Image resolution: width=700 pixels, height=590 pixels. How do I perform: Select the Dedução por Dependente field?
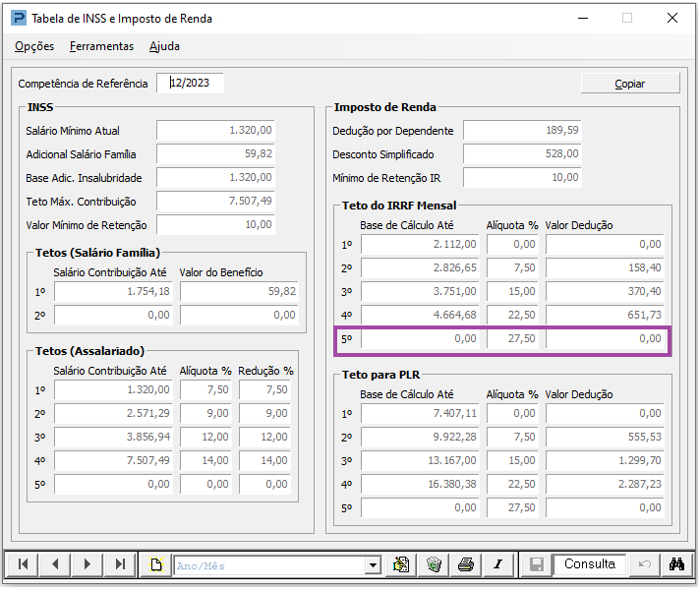pyautogui.click(x=522, y=131)
